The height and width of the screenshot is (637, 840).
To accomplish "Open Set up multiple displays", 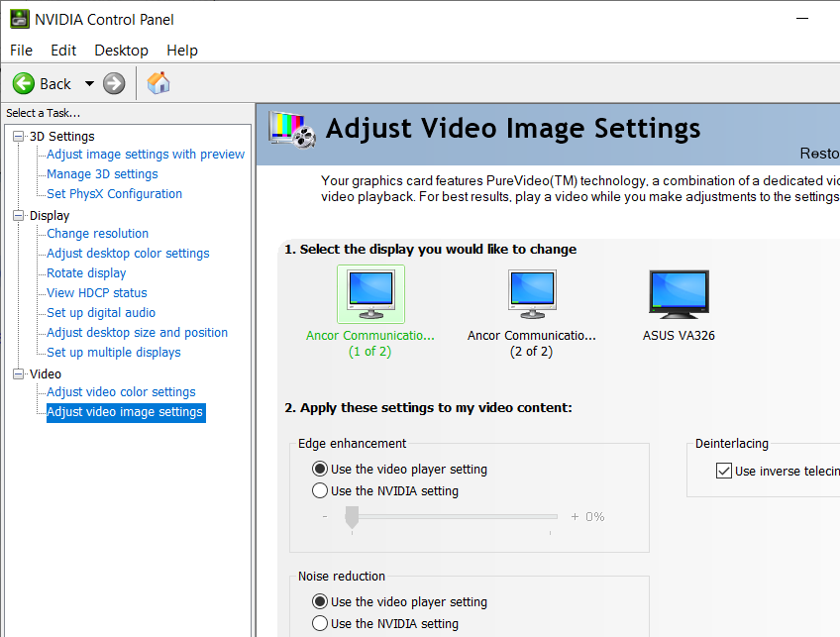I will point(114,353).
